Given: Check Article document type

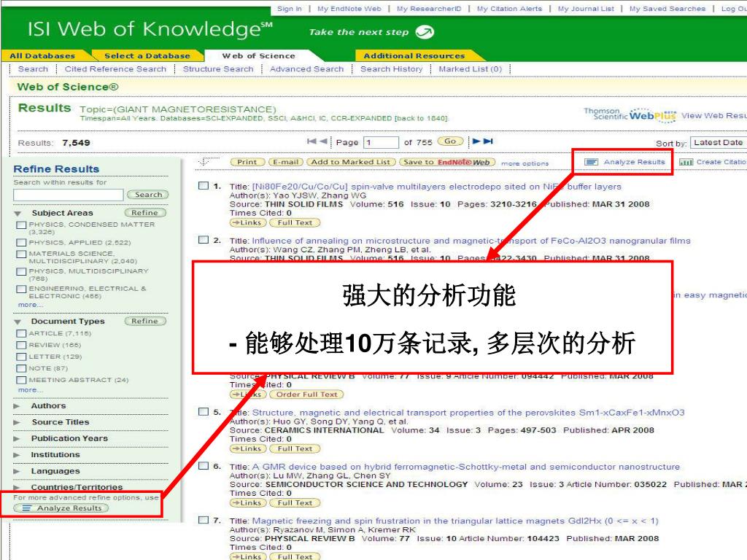Looking at the screenshot, I should tap(21, 333).
